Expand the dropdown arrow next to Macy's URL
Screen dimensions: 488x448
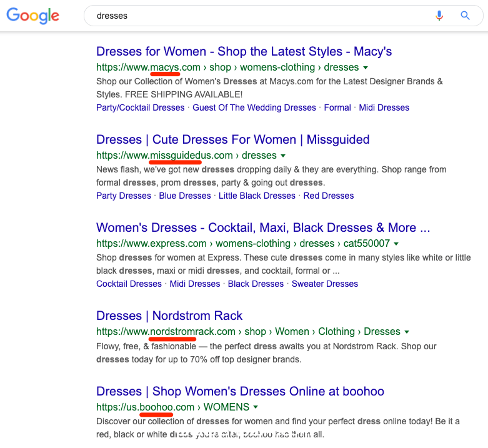tap(366, 67)
